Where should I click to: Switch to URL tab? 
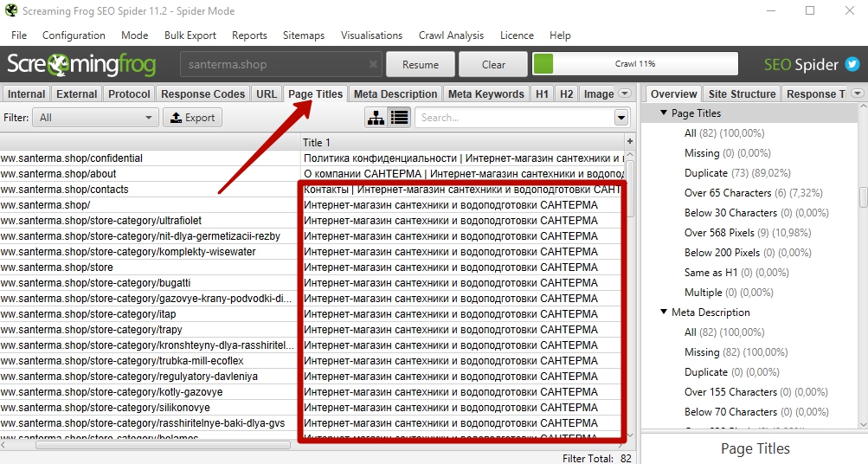pyautogui.click(x=267, y=94)
